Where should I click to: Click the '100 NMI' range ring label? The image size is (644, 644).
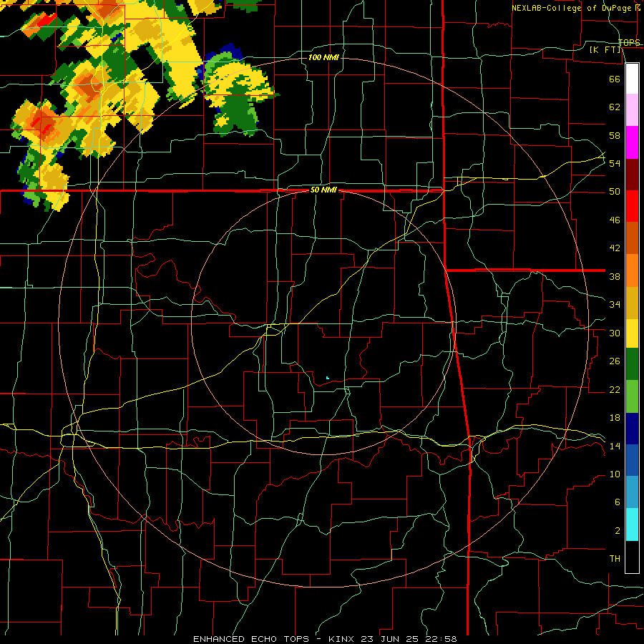tap(323, 57)
